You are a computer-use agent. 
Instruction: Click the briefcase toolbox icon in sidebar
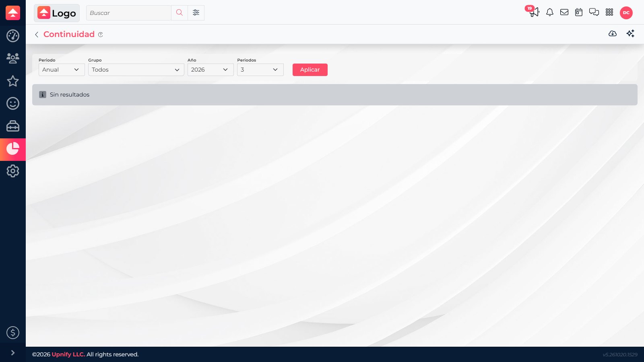[x=13, y=126]
